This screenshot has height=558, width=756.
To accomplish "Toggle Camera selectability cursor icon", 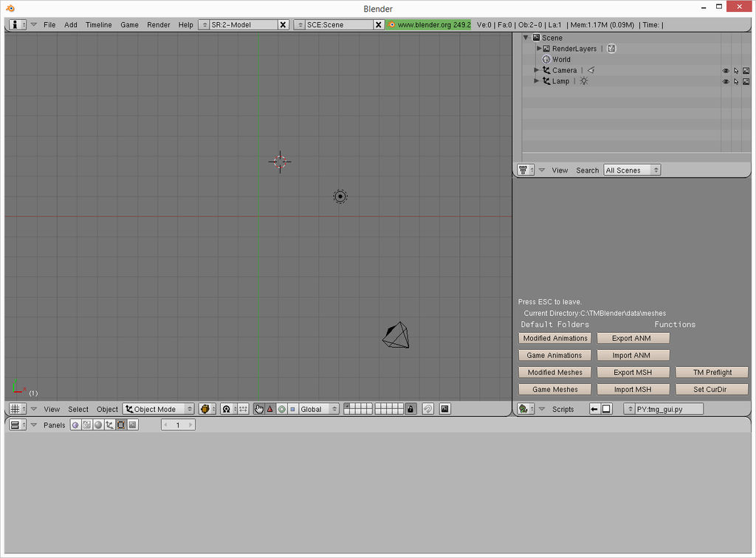I will [x=736, y=71].
